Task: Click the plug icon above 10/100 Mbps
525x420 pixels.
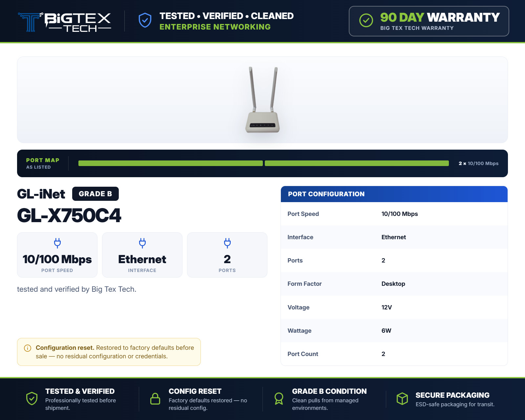Action: [x=57, y=243]
